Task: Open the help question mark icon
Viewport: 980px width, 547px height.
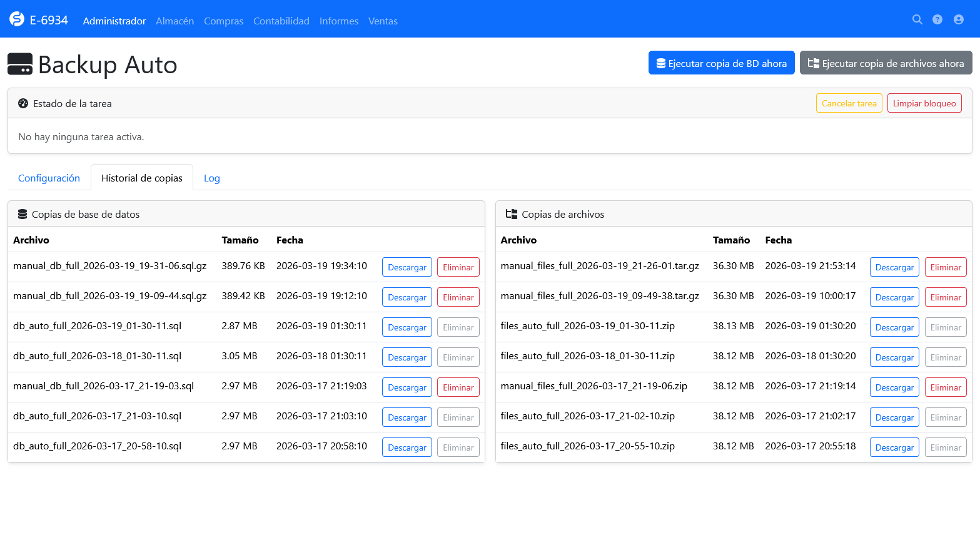Action: (937, 20)
